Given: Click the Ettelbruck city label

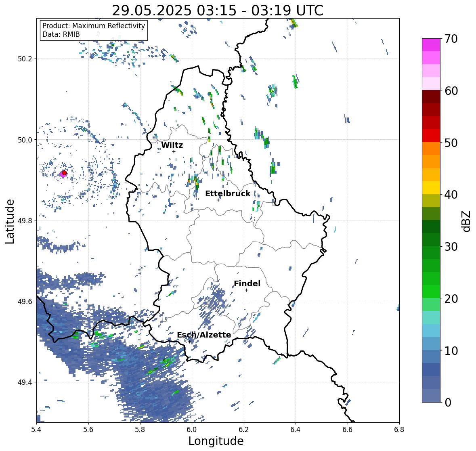Looking at the screenshot, I should 228,194.
